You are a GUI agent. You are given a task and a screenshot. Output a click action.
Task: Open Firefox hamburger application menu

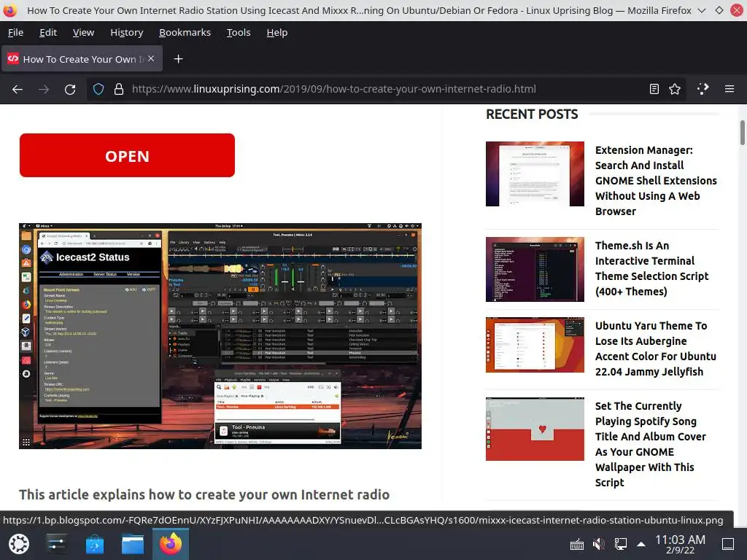click(x=729, y=89)
